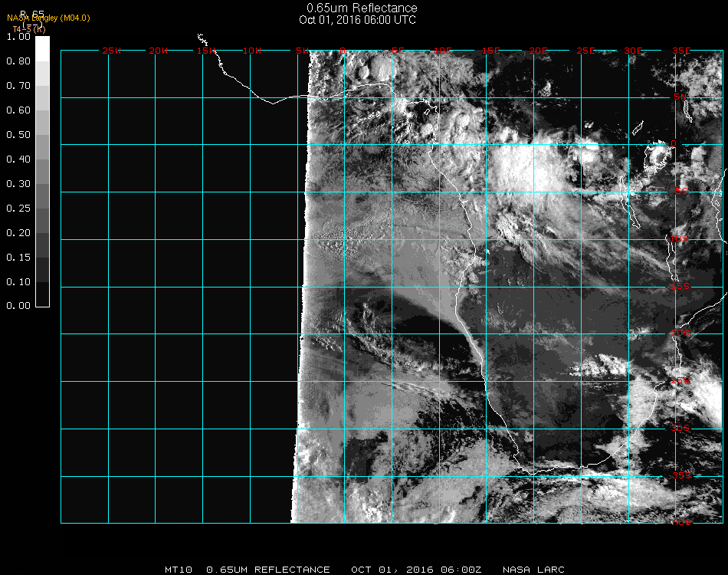
Task: Click the 0.30 reflectance scale label
Action: [x=18, y=184]
